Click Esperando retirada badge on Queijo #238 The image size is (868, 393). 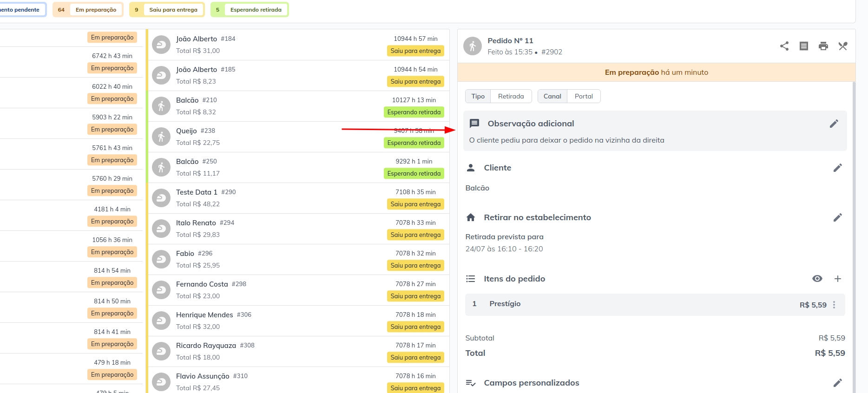(x=414, y=143)
